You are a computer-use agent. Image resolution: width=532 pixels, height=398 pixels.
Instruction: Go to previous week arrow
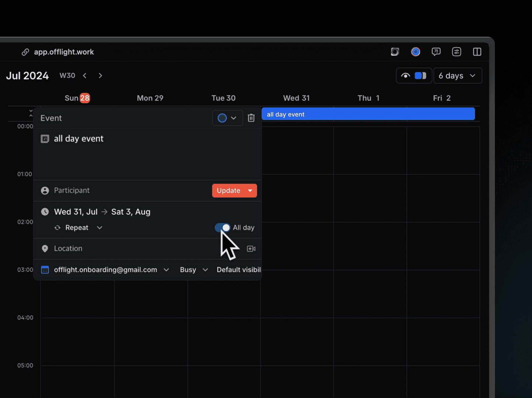pyautogui.click(x=85, y=76)
